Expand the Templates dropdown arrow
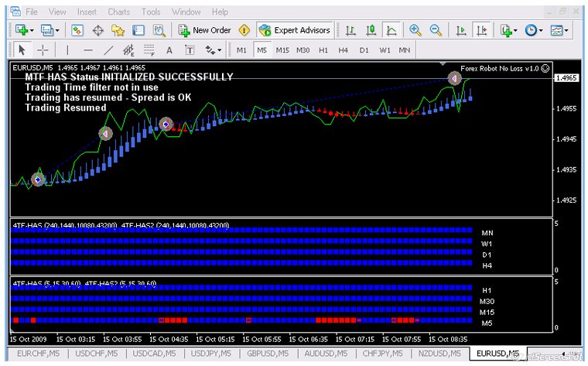Viewport: 588px width, 366px height. pos(566,30)
